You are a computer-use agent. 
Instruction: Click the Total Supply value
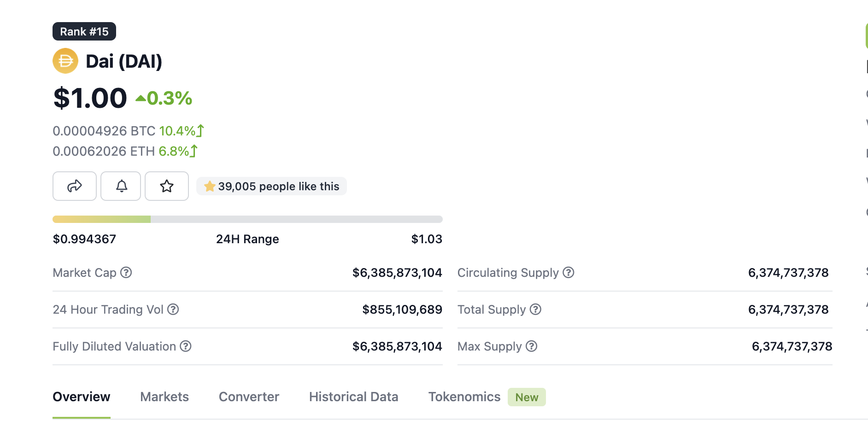click(x=788, y=310)
